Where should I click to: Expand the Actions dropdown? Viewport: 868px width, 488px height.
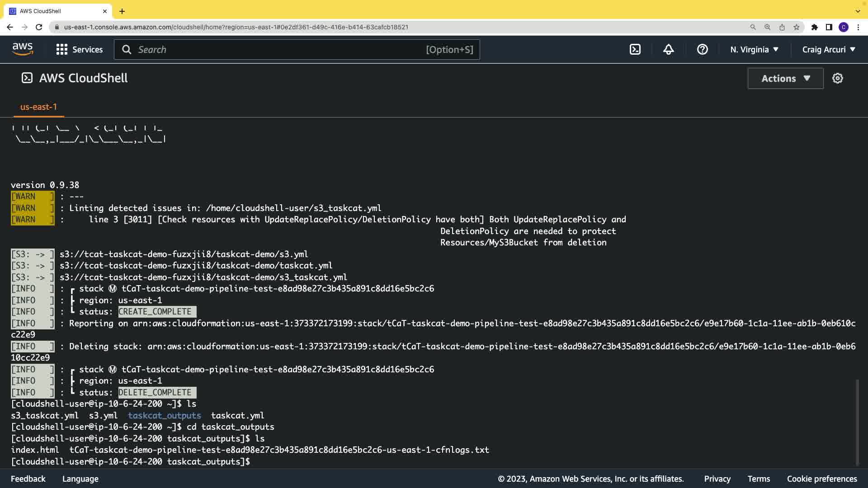click(785, 78)
